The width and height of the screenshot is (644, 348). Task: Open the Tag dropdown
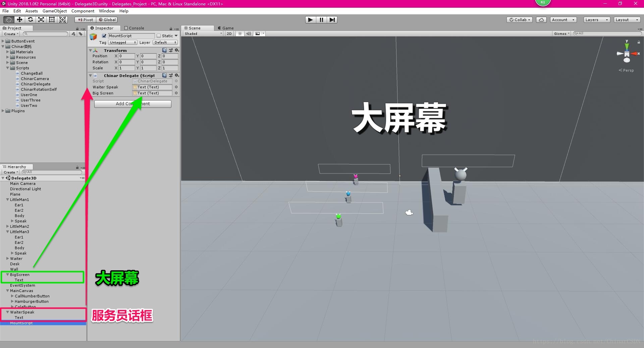coord(122,43)
